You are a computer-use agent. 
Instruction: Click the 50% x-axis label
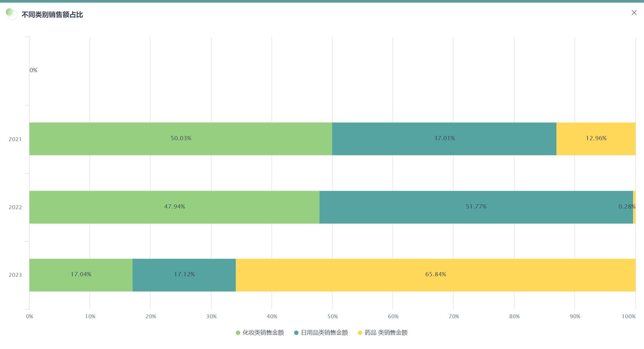tap(333, 316)
